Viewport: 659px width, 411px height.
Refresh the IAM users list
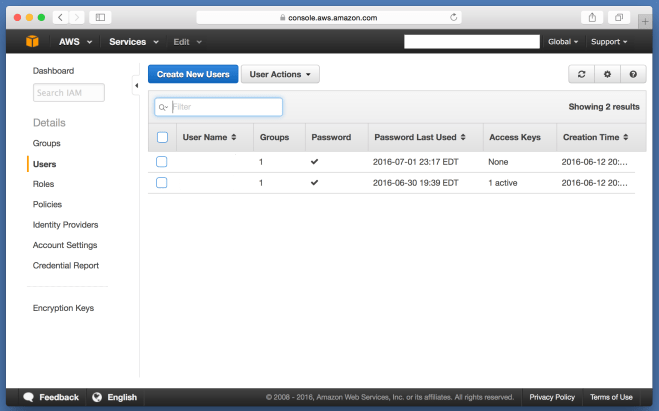[x=580, y=75]
